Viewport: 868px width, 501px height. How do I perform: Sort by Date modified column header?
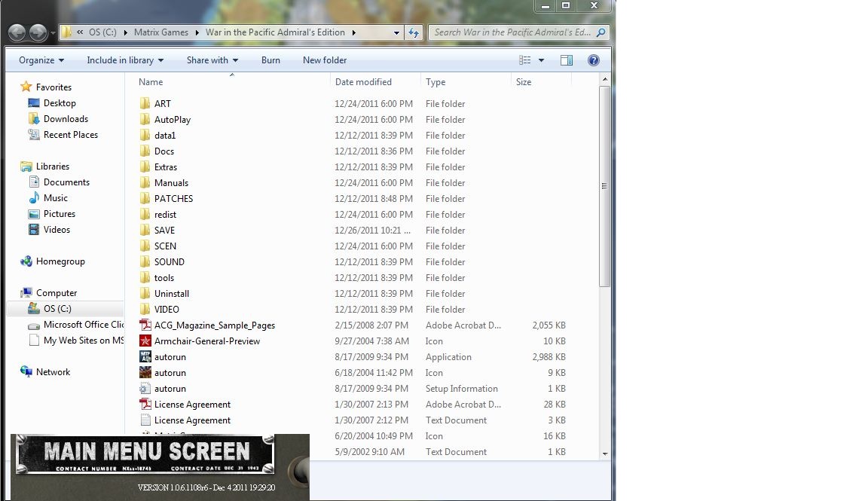tap(363, 82)
